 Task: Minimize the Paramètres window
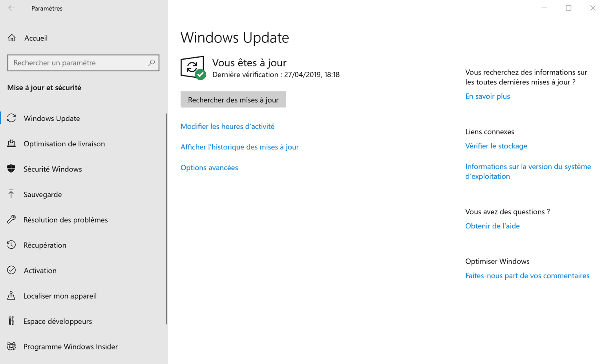(x=544, y=8)
